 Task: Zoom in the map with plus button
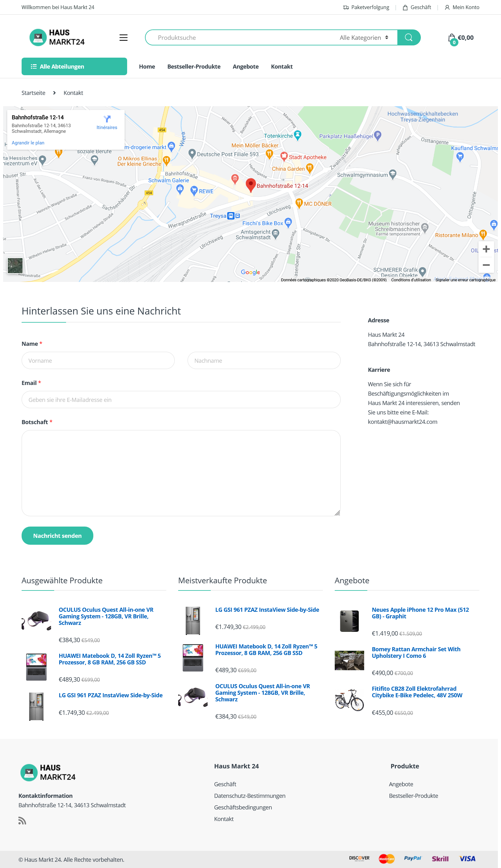(x=486, y=249)
